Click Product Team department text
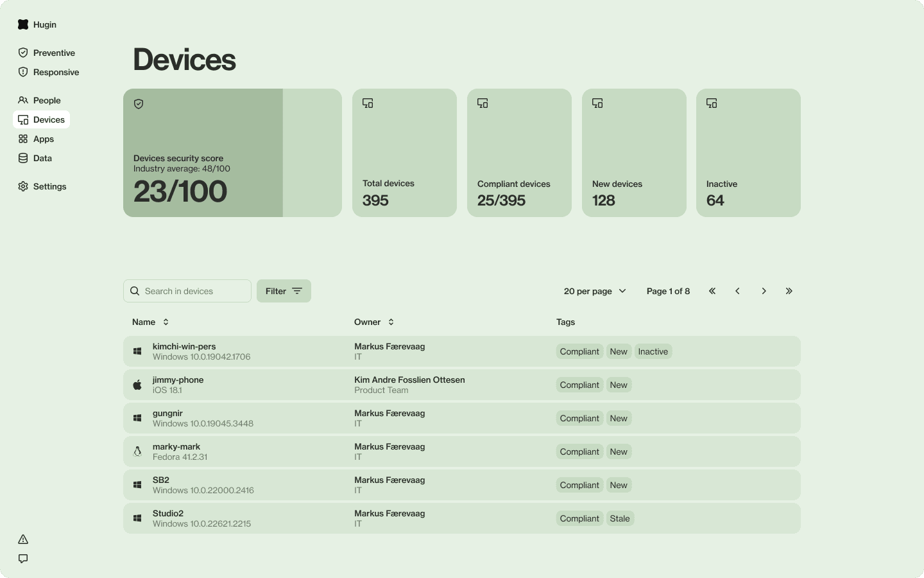The height and width of the screenshot is (578, 924). pyautogui.click(x=381, y=390)
